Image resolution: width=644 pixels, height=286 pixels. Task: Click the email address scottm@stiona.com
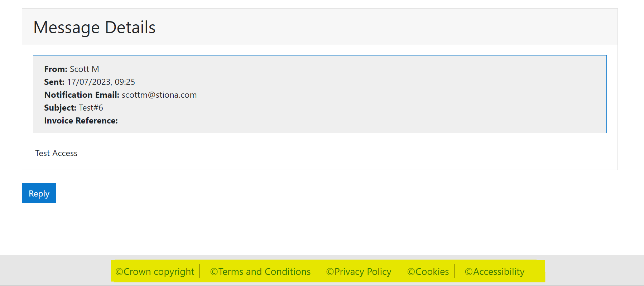click(159, 95)
